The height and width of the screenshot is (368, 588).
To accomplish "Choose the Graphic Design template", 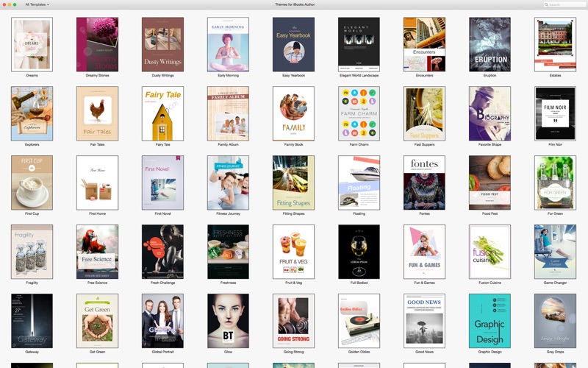I will point(490,321).
